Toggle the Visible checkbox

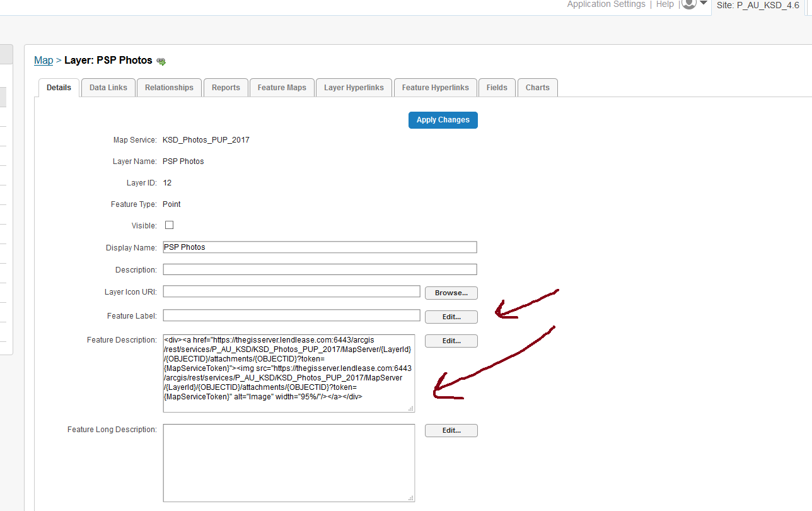click(169, 225)
